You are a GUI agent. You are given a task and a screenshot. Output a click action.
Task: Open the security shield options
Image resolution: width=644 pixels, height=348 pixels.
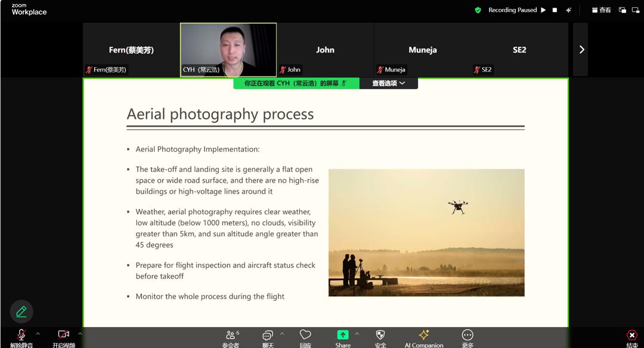380,335
